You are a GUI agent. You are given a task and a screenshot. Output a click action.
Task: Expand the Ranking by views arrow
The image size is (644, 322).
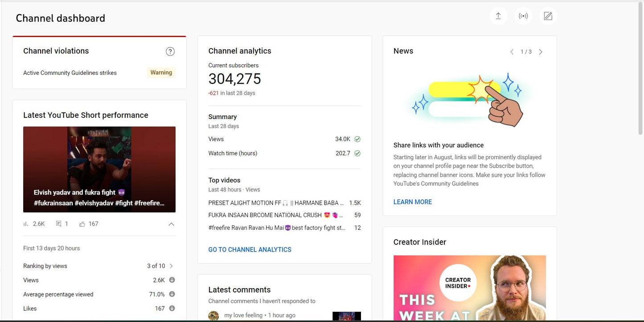click(x=171, y=266)
